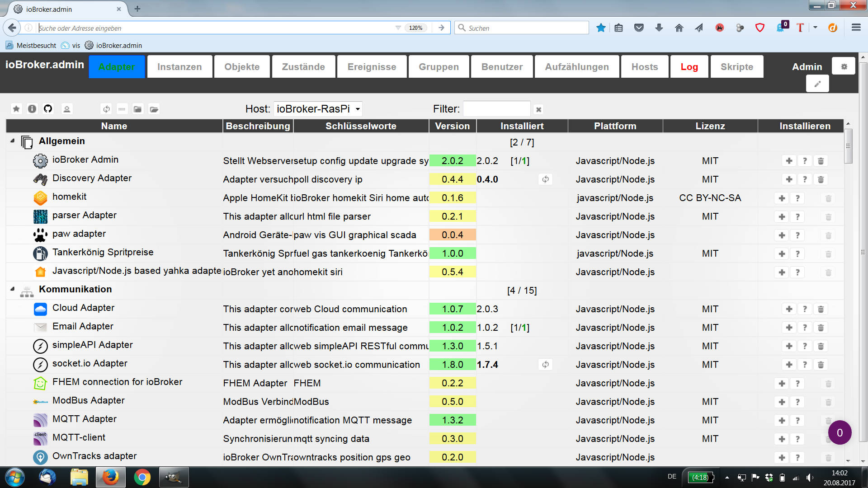Switch to the Instanzen tab

tap(179, 66)
